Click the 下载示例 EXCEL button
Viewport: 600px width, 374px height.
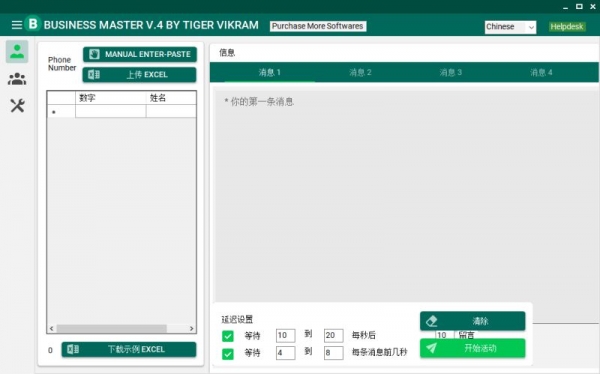pos(129,350)
